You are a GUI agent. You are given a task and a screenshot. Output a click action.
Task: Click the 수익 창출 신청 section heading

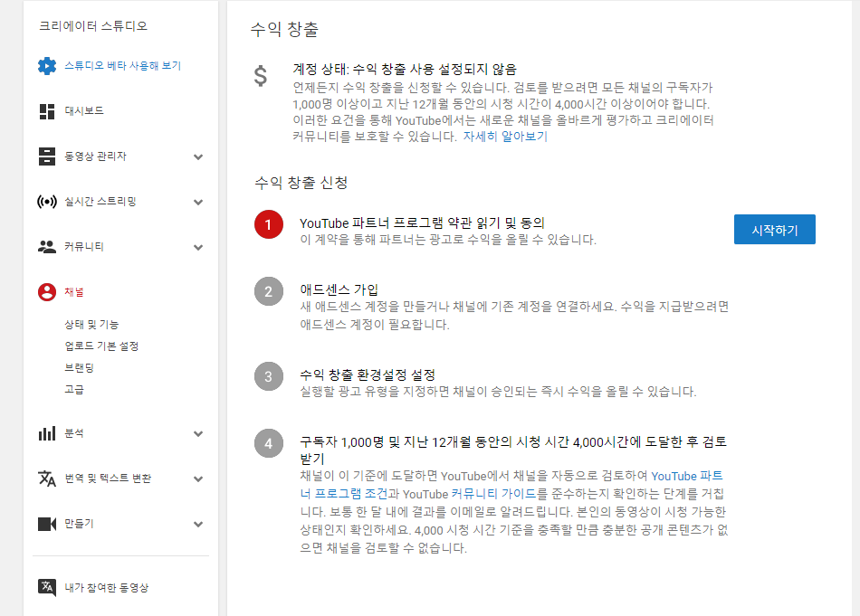[301, 183]
